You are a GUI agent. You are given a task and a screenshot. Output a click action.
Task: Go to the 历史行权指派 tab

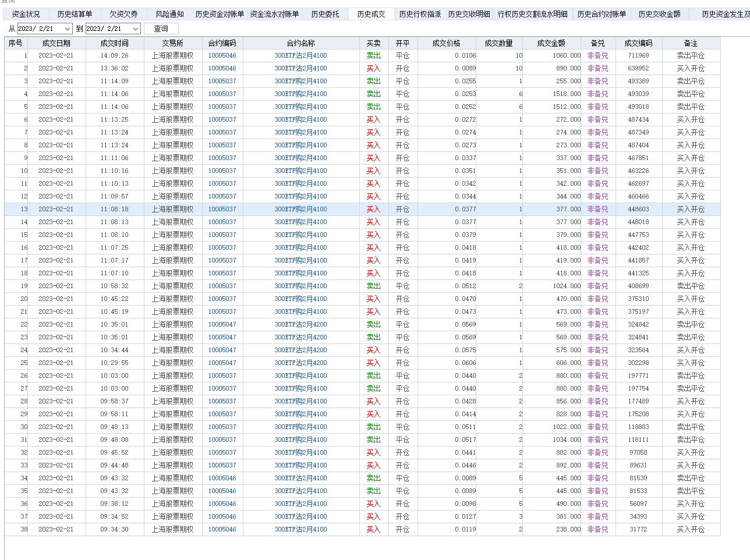click(x=420, y=14)
